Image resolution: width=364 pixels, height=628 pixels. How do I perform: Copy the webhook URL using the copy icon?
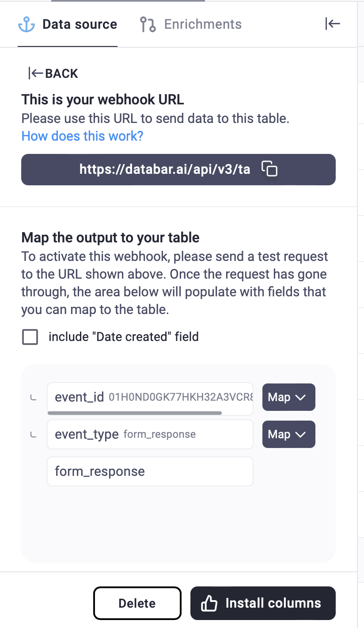click(270, 169)
